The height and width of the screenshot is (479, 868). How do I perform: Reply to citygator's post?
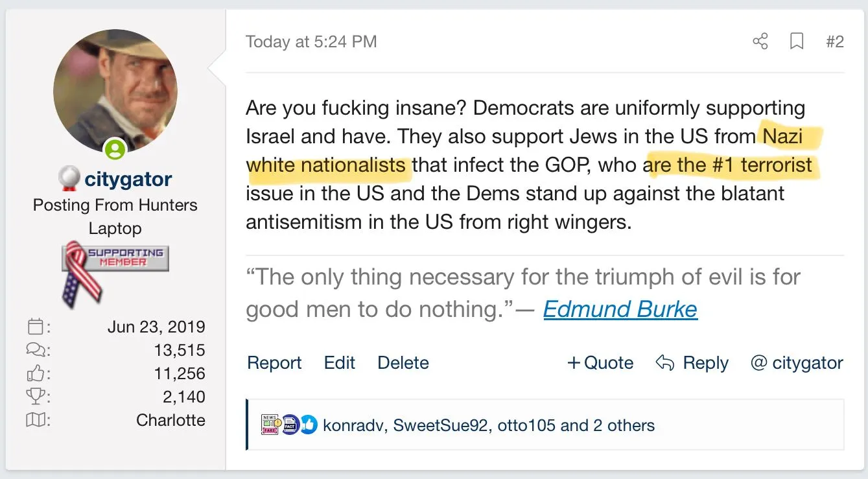click(692, 363)
